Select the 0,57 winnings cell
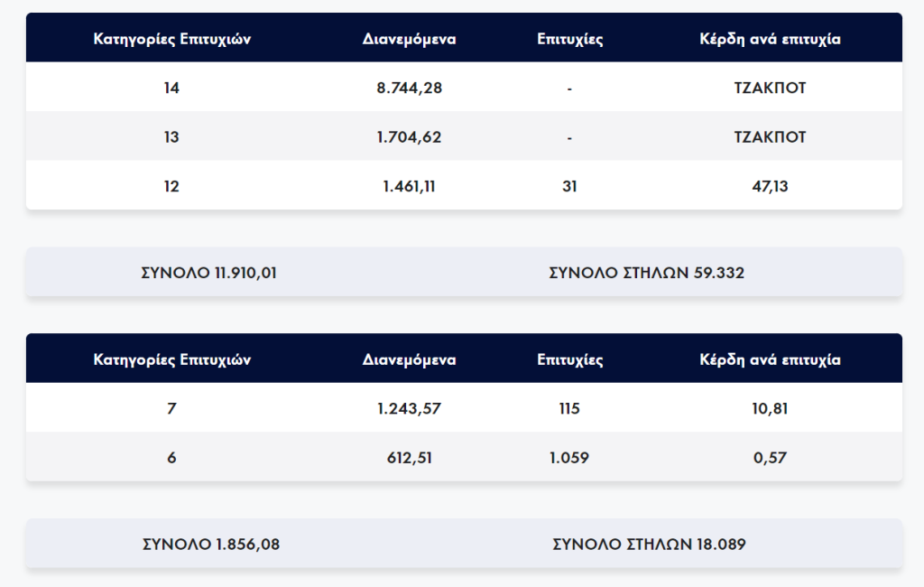 pos(770,458)
